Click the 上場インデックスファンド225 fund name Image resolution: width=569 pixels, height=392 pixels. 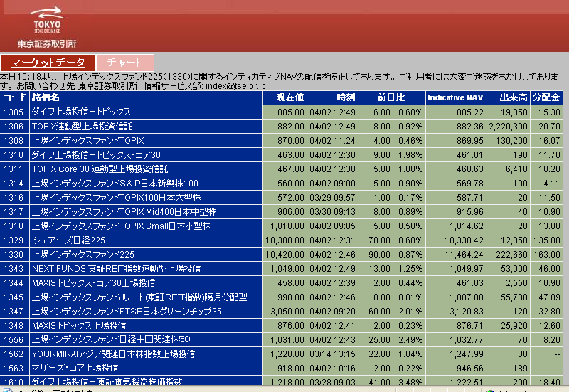tap(83, 255)
